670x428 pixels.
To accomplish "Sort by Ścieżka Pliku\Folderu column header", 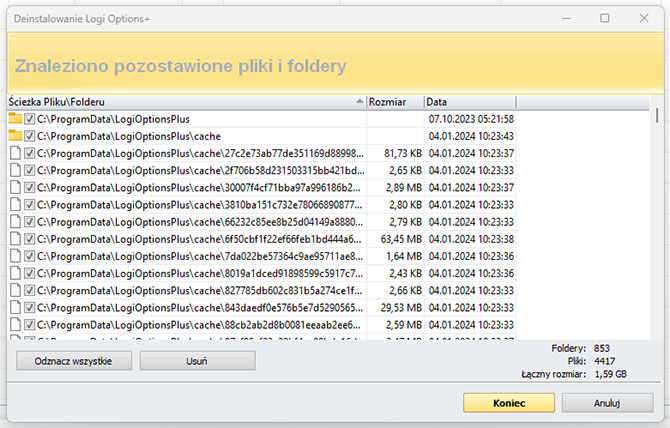I will coord(187,102).
